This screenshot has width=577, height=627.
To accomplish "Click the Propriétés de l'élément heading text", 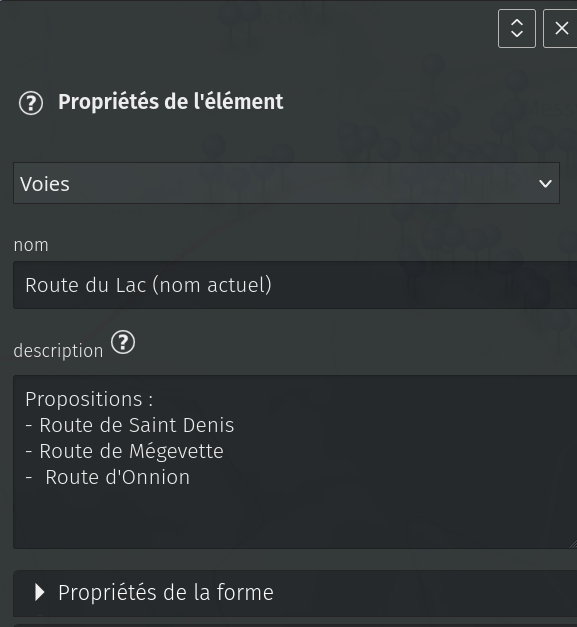I will (x=171, y=102).
